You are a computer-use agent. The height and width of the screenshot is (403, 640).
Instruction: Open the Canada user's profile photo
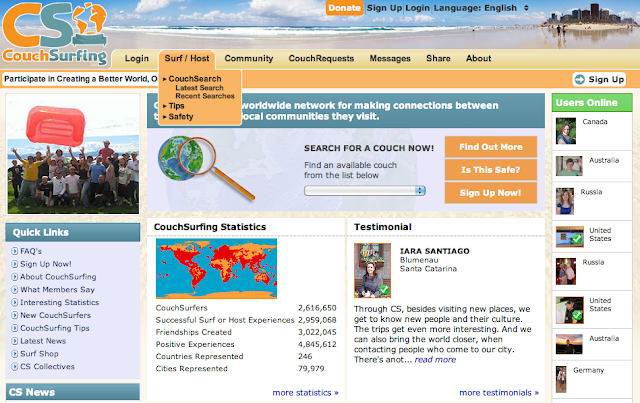point(566,131)
